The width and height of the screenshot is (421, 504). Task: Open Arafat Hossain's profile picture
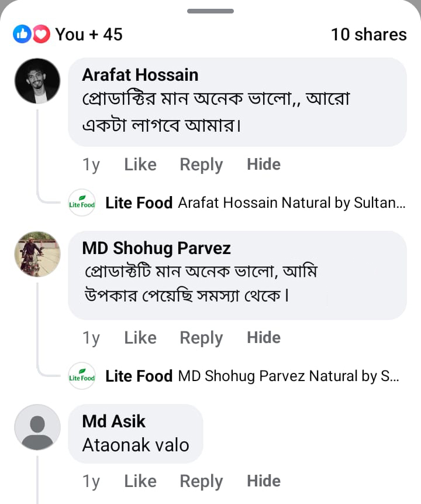point(37,81)
